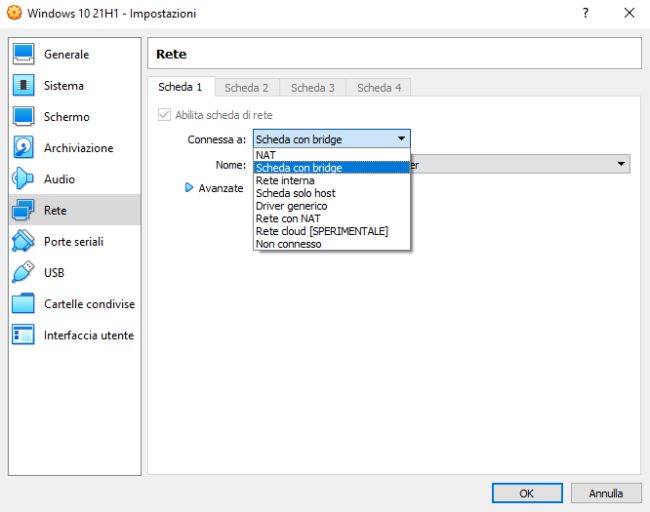Open the Nome adapter dropdown arrow
650x512 pixels.
click(621, 164)
